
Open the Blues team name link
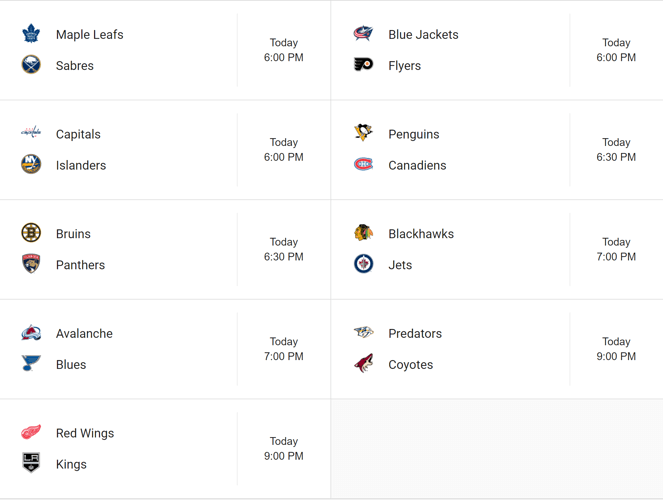coord(71,365)
